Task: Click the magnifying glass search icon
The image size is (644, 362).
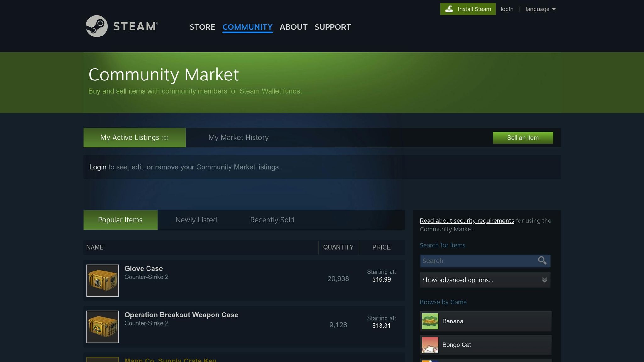Action: click(x=542, y=261)
